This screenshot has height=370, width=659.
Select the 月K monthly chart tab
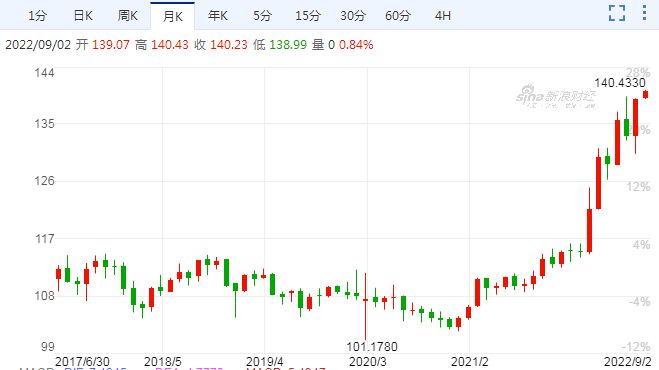tap(173, 16)
